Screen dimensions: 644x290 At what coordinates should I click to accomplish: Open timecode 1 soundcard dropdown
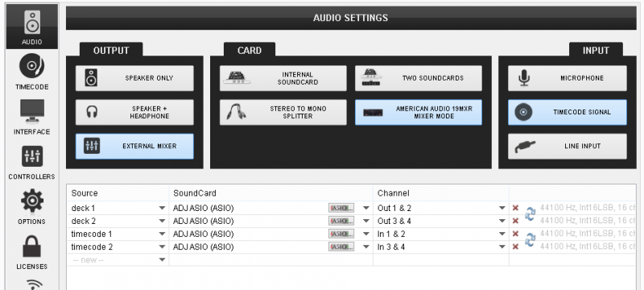pyautogui.click(x=366, y=234)
